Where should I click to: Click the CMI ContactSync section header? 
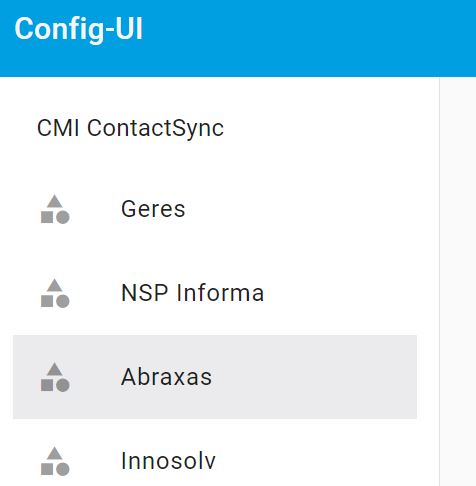pyautogui.click(x=130, y=128)
